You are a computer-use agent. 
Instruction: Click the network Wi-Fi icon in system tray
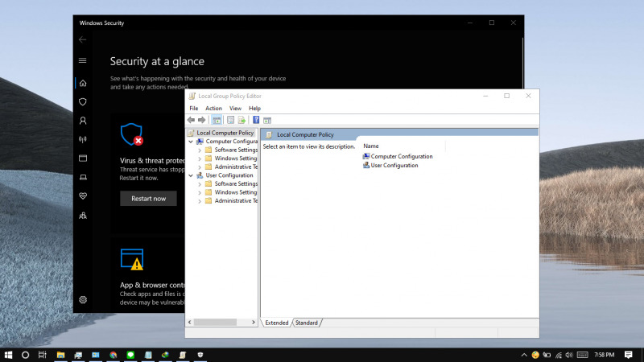click(x=558, y=355)
